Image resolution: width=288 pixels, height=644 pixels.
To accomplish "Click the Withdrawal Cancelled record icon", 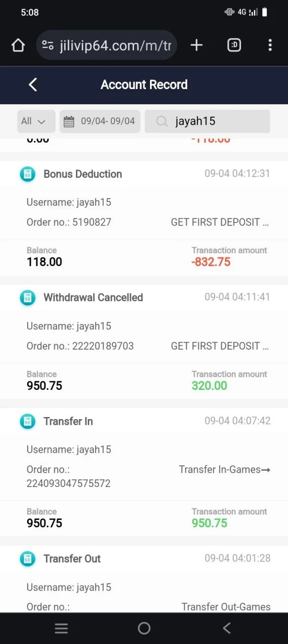I will click(28, 298).
